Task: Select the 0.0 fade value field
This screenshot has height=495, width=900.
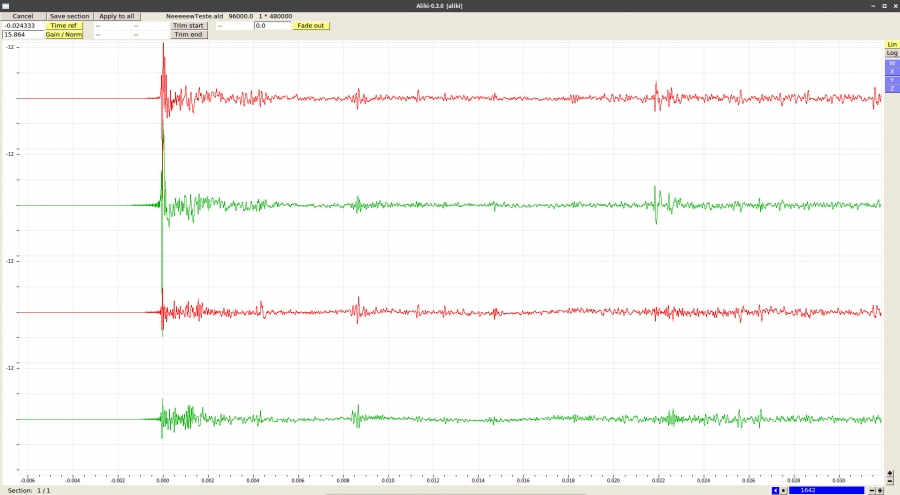Action: [273, 25]
